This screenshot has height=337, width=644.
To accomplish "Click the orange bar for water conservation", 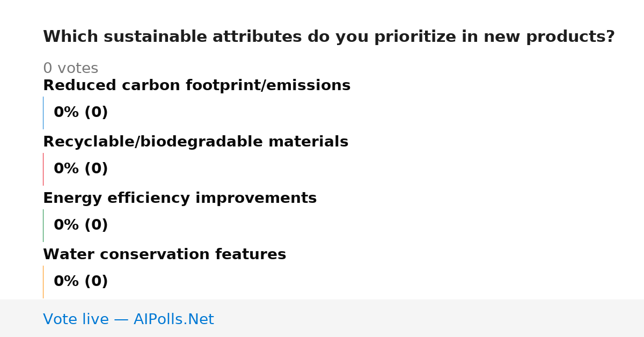I will 43,282.
